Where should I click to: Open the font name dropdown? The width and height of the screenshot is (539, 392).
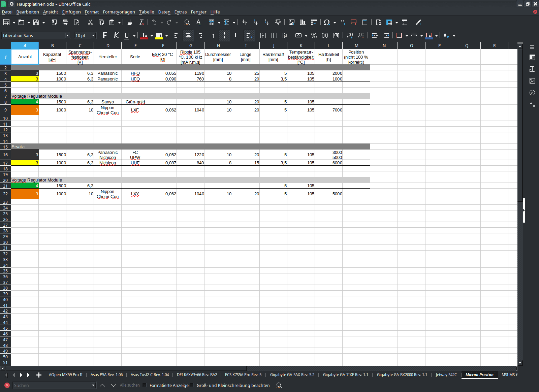click(x=67, y=35)
